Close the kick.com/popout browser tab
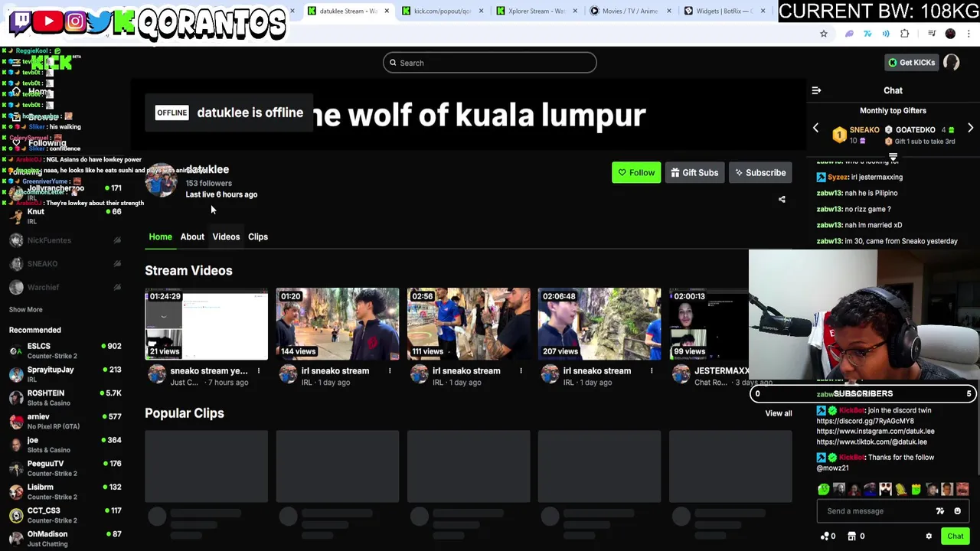Screen dimensions: 980x551 pyautogui.click(x=481, y=11)
